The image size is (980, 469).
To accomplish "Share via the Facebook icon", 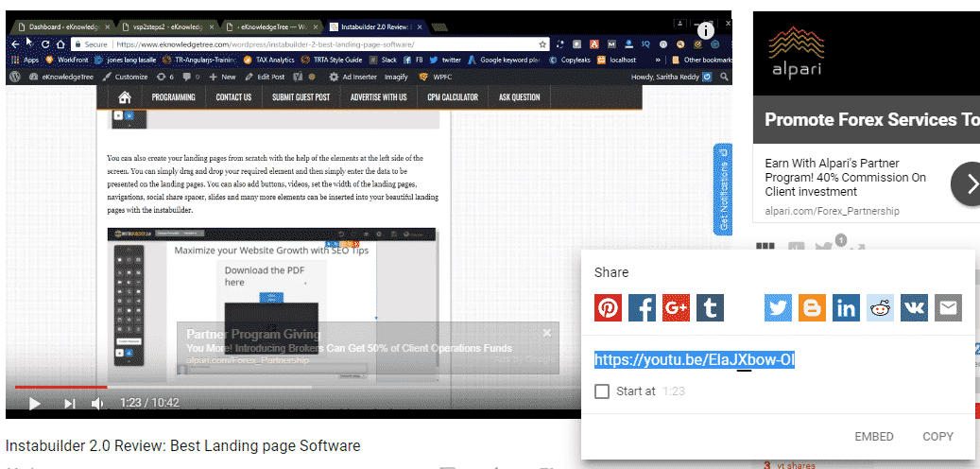I will click(642, 307).
